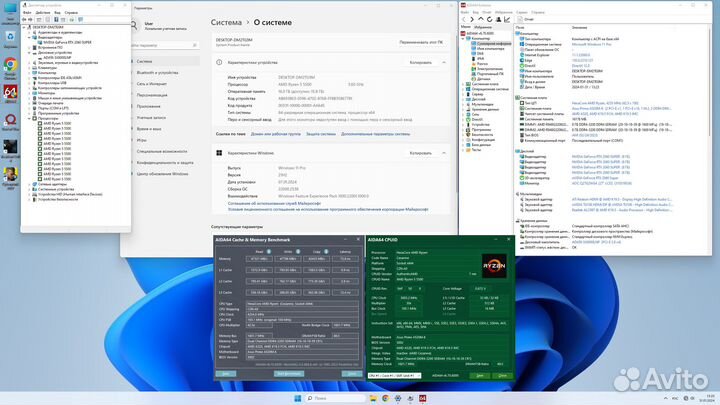
Task: Go back in Device Manager toolbar
Action: click(24, 19)
